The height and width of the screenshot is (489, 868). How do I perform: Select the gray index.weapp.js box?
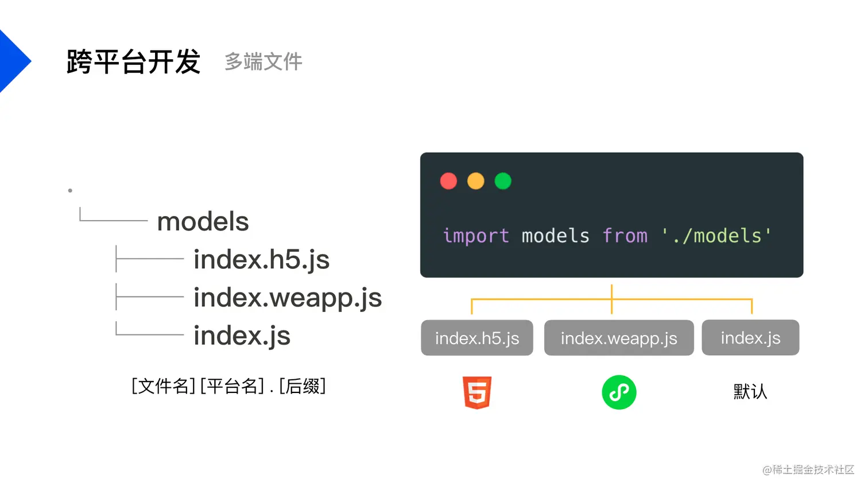(619, 338)
